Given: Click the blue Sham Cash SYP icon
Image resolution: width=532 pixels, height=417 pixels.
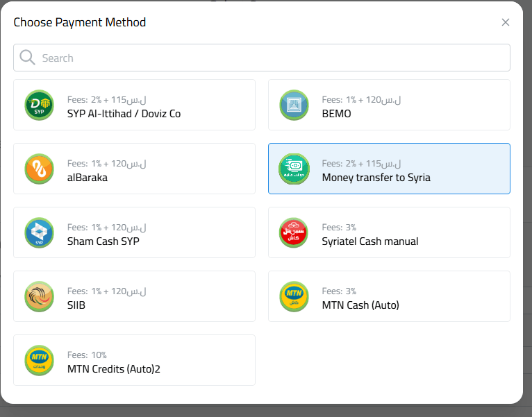Looking at the screenshot, I should (40, 232).
